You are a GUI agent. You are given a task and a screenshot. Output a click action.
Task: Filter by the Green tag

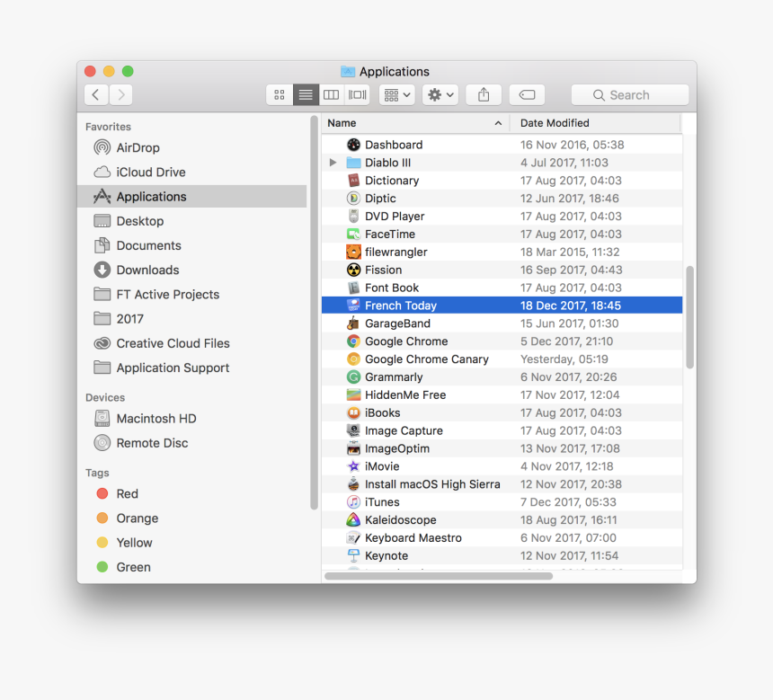tap(191, 567)
